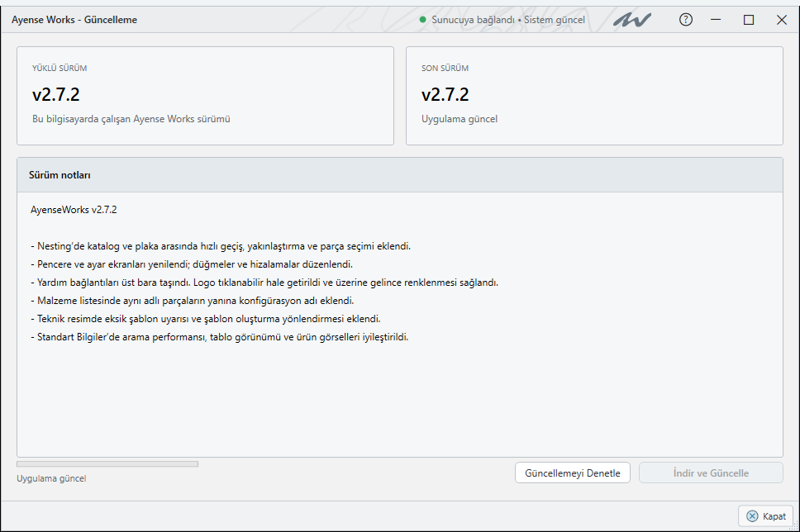The width and height of the screenshot is (800, 532).
Task: Click the "Ayense Works - Güncelleme" window title
Action: pos(74,20)
